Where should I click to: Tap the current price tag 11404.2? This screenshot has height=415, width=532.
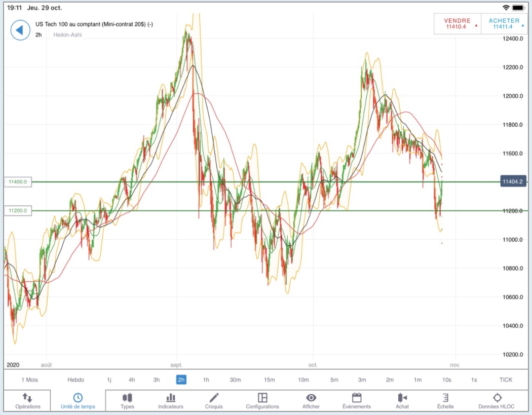pyautogui.click(x=513, y=181)
